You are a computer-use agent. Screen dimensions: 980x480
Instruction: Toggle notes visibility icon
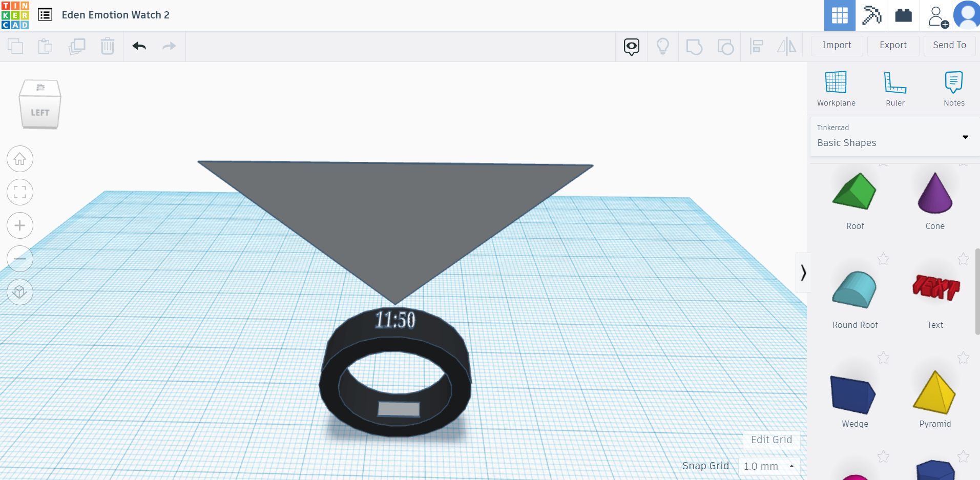pos(632,47)
